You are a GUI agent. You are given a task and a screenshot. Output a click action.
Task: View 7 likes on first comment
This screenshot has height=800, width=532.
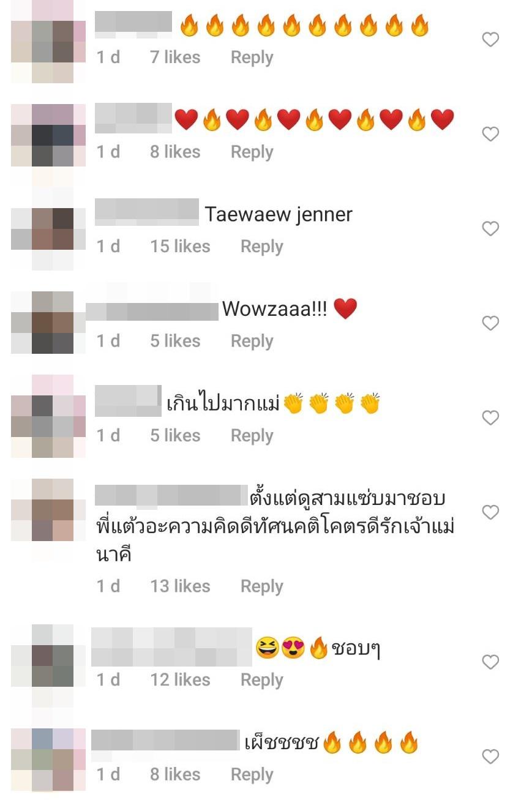coord(175,57)
